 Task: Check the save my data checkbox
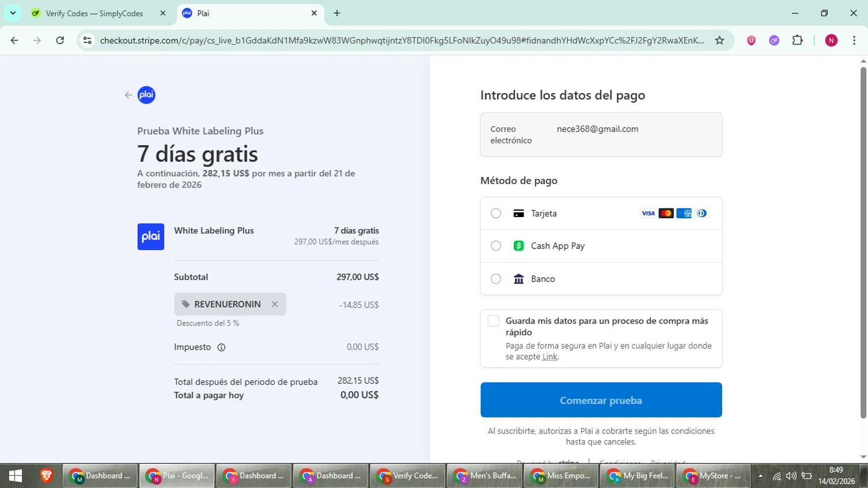[x=493, y=321]
